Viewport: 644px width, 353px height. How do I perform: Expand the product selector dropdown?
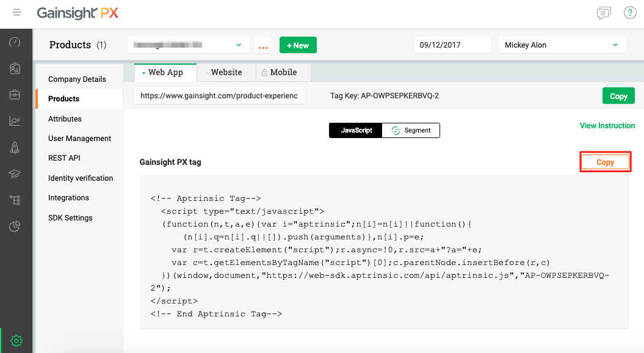point(189,45)
